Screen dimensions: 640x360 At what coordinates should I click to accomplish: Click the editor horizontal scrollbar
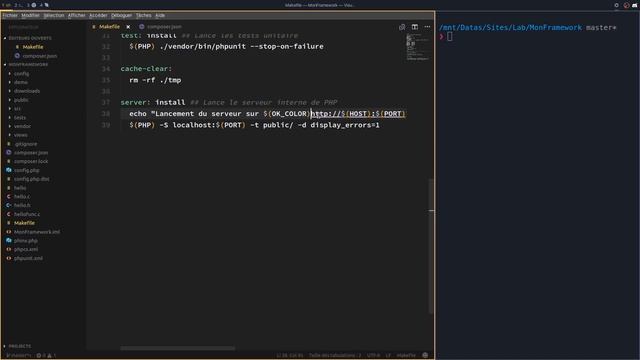click(178, 348)
